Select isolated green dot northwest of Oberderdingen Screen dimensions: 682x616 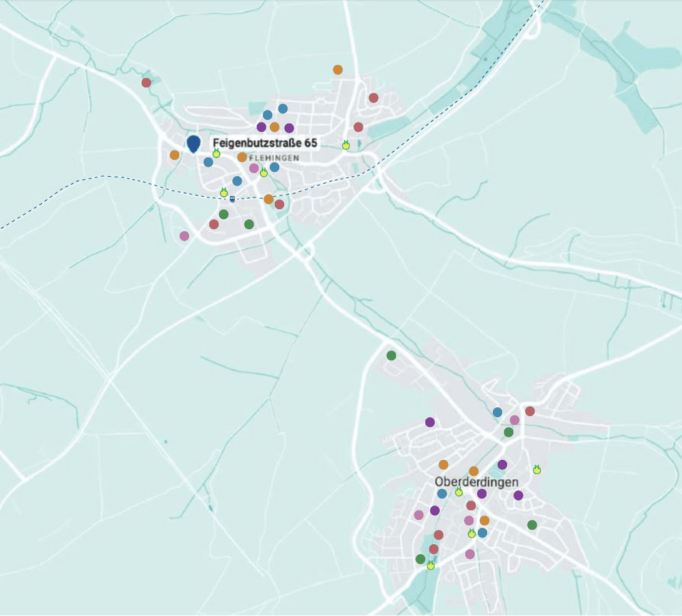(391, 355)
